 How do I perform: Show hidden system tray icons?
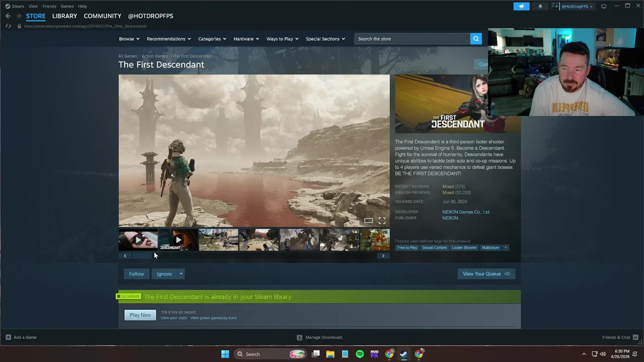click(x=584, y=354)
